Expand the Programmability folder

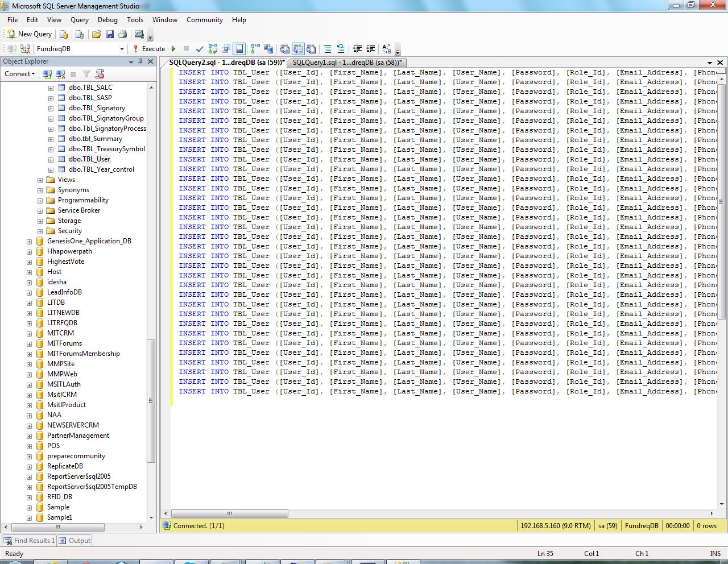point(40,201)
